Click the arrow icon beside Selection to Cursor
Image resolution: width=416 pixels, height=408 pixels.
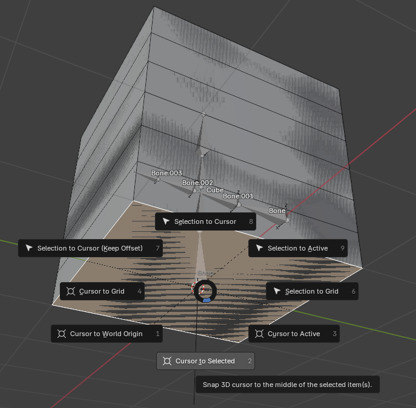166,222
